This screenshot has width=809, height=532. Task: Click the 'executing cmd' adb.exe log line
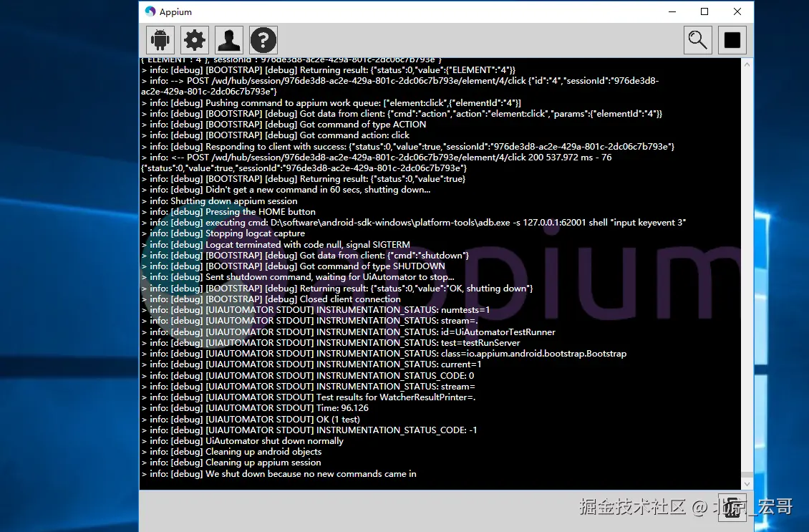[414, 223]
